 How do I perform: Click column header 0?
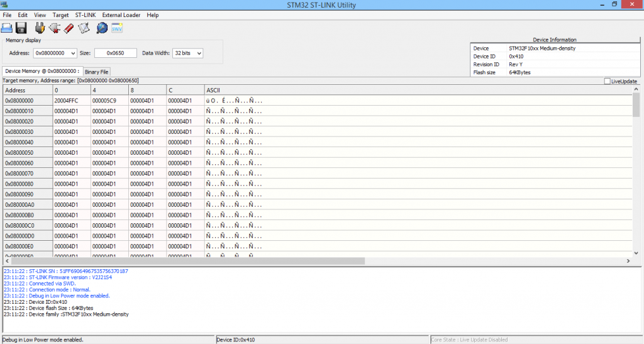[72, 91]
